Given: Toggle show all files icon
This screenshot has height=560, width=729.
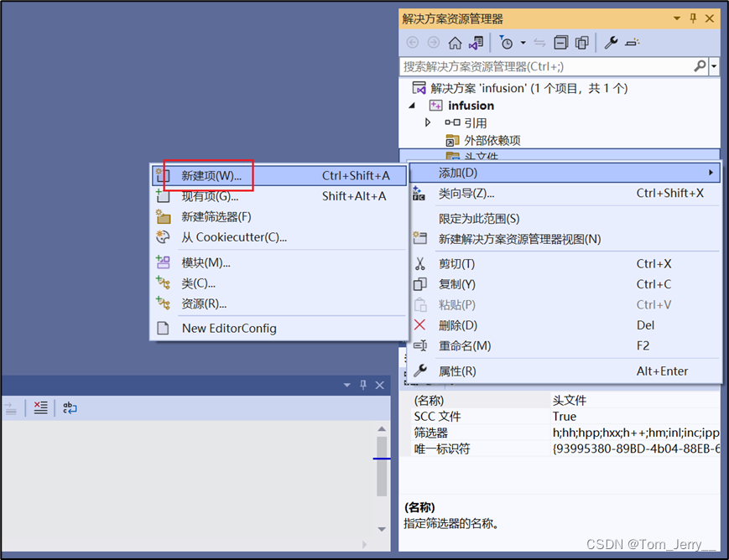Looking at the screenshot, I should click(581, 43).
